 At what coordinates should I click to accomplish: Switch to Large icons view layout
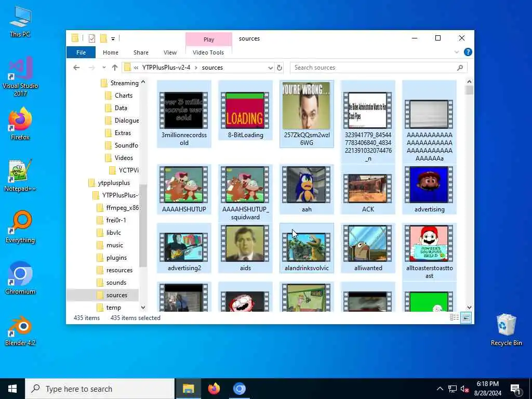(x=466, y=317)
